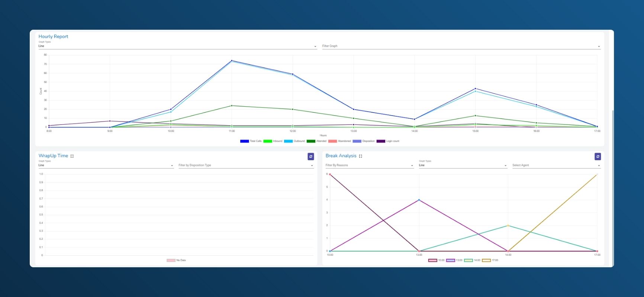Refresh the Break Analysis chart

click(598, 156)
